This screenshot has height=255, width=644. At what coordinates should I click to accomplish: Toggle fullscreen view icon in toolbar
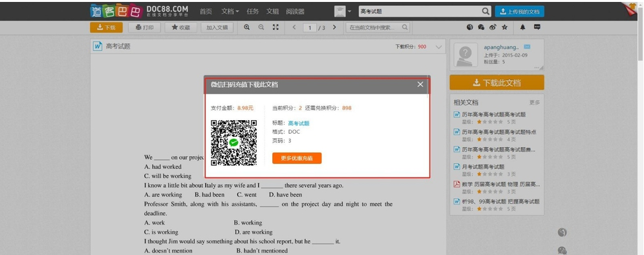275,27
